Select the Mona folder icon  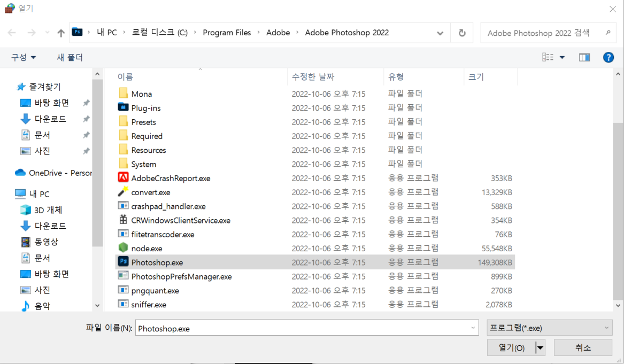point(124,94)
